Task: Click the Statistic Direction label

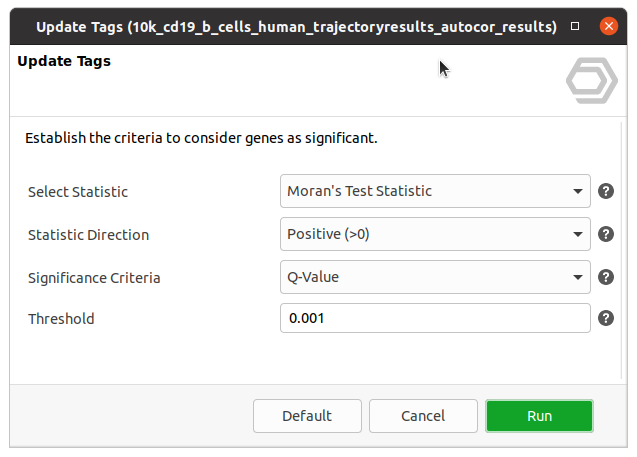Action: click(x=88, y=235)
